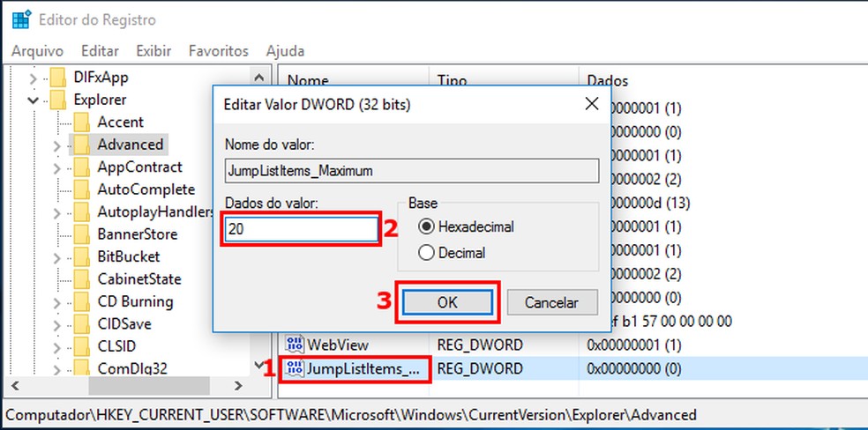
Task: Select the DIFxApp folder icon
Action: click(57, 78)
